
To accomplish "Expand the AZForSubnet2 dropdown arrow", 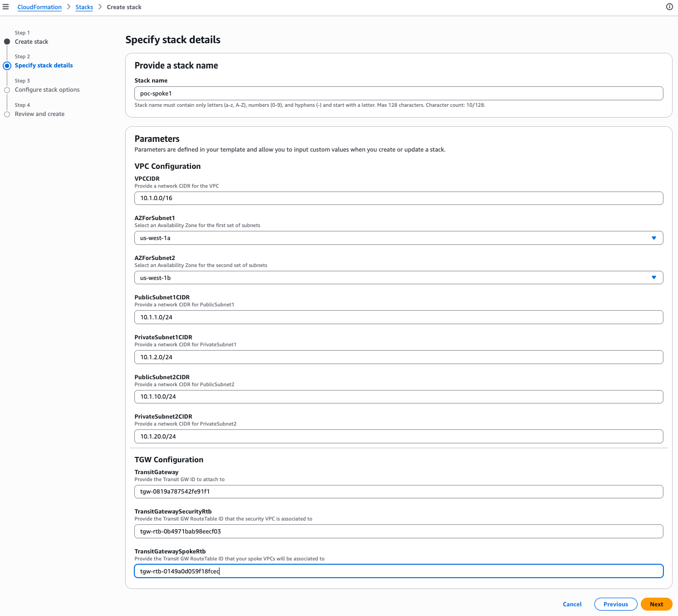I will (654, 278).
